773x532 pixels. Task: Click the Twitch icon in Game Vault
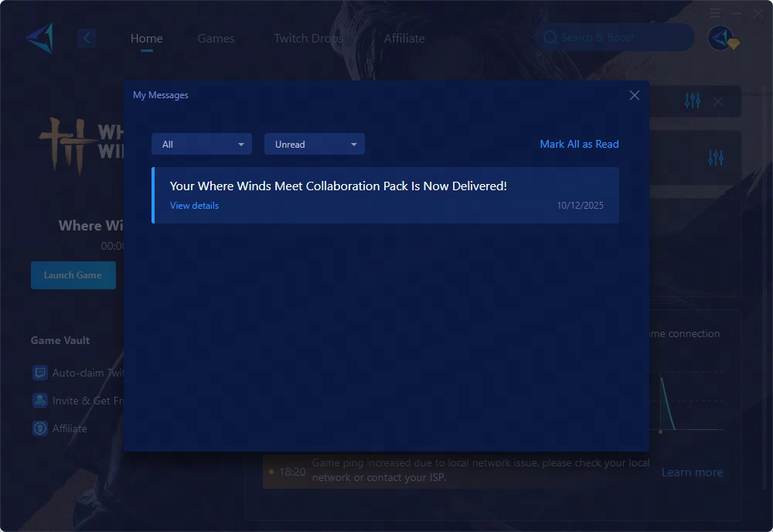pos(40,373)
